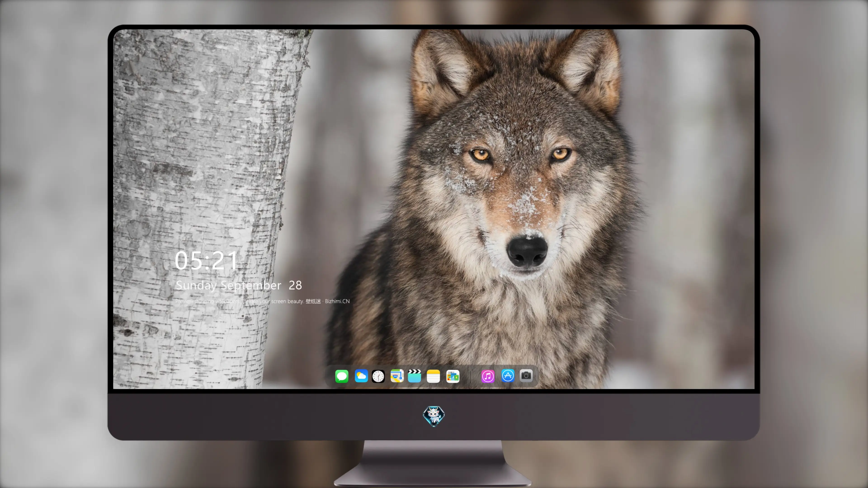Screen dimensions: 868x488
Task: Open the Camera app in the dock
Action: tap(526, 375)
